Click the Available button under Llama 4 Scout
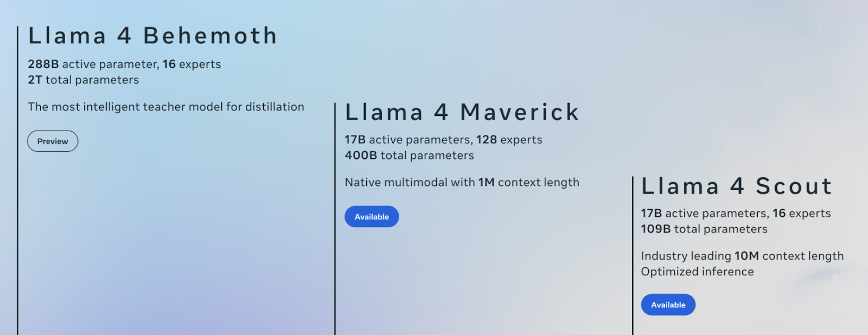The image size is (868, 335). coord(668,305)
